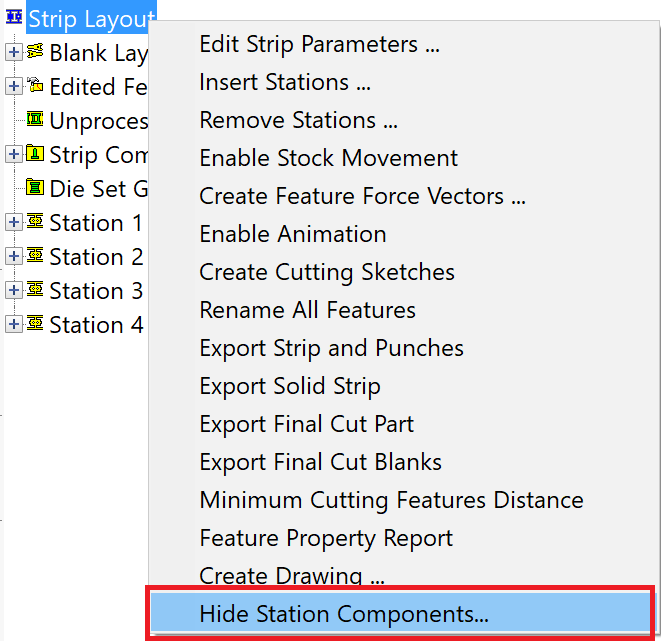The image size is (661, 641).
Task: Click the Die Set node icon
Action: [35, 188]
